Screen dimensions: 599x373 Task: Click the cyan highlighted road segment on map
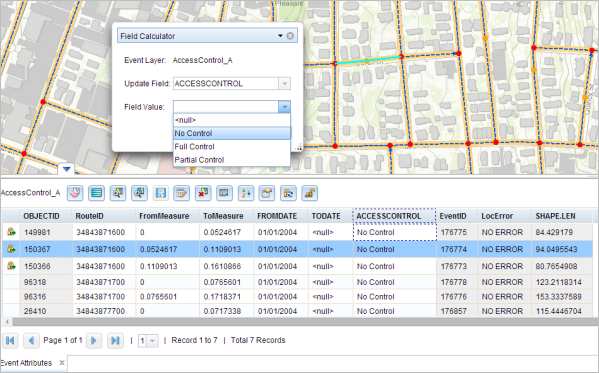pos(368,60)
